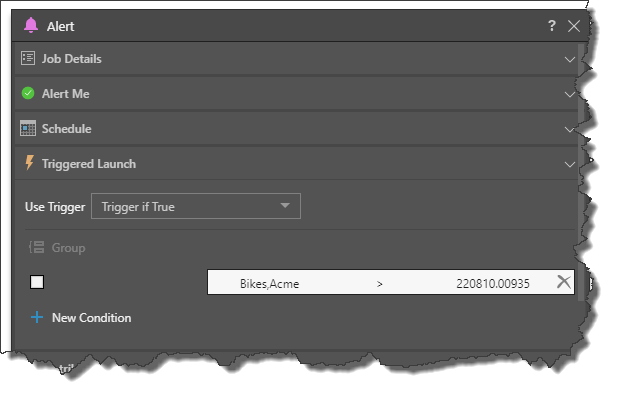Click the blue plus icon for New Condition
The image size is (617, 394).
click(x=37, y=317)
